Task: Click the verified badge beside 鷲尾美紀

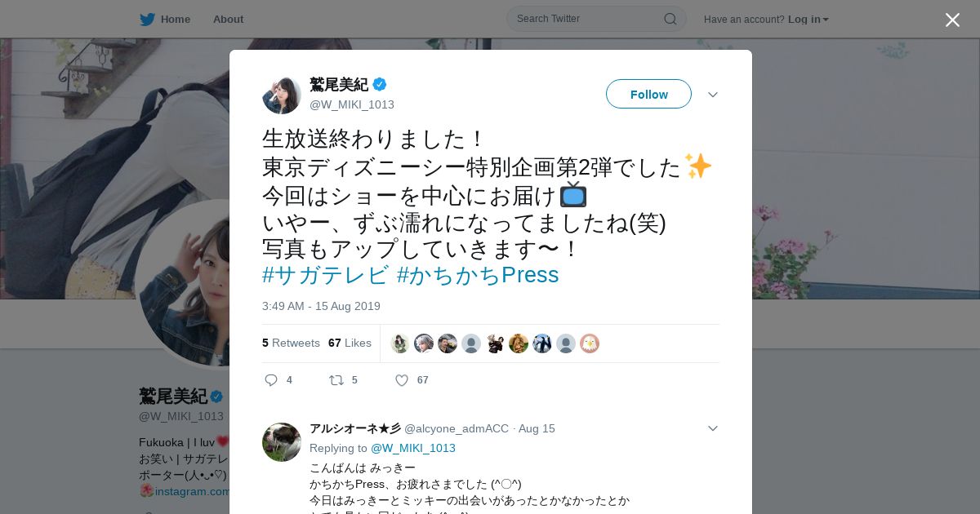Action: (x=380, y=84)
